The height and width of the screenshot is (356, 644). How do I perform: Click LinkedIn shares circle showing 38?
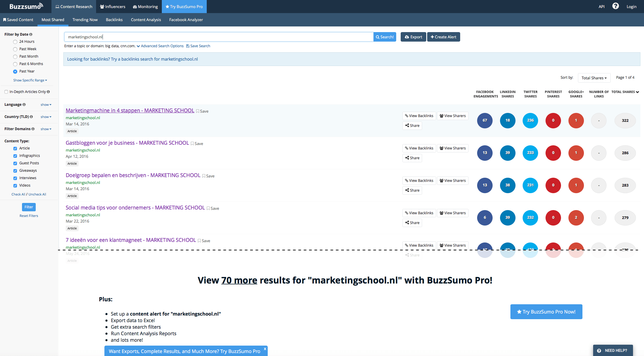[x=507, y=185]
